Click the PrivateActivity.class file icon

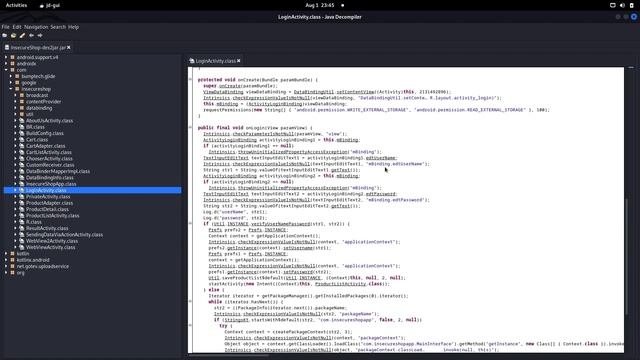(22, 197)
